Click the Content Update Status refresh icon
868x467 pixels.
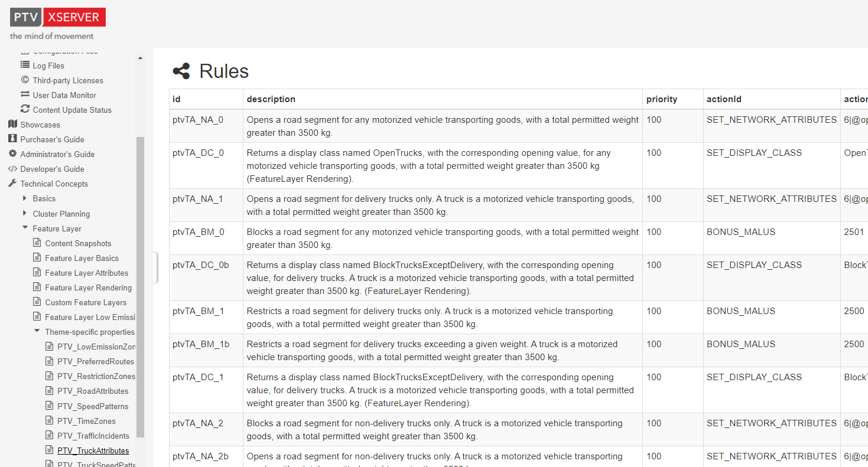tap(25, 110)
